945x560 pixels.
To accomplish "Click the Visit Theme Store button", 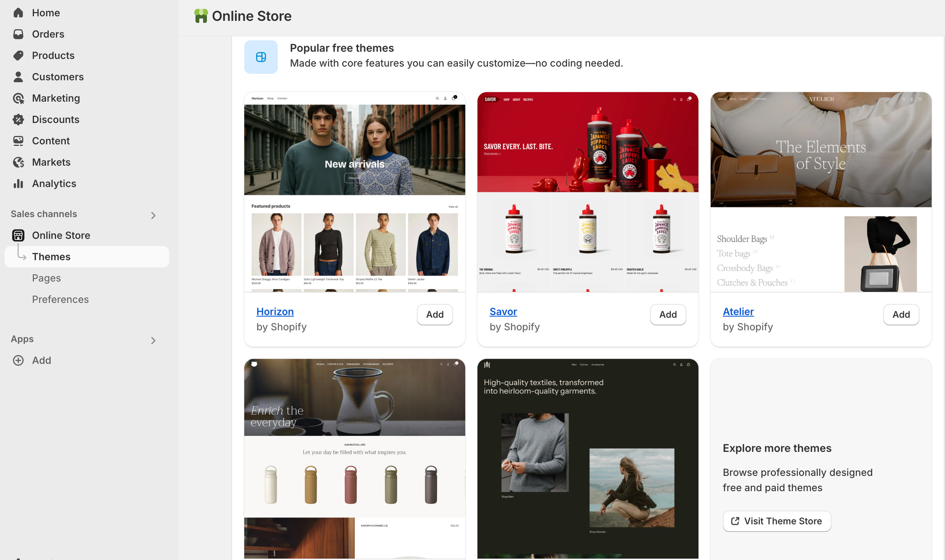I will (777, 521).
